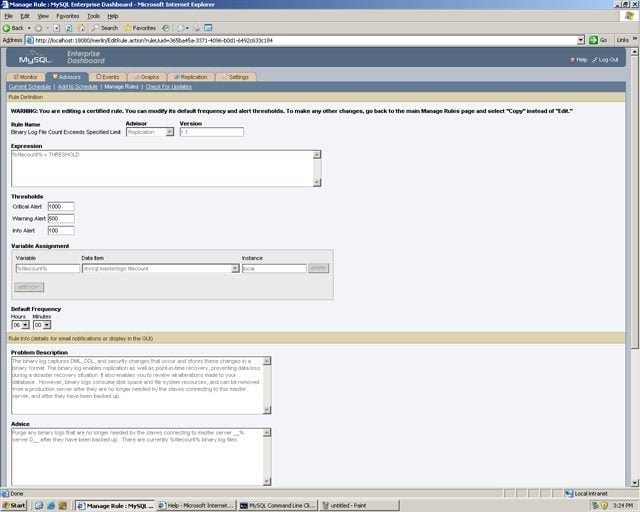
Task: Click the Print icon in toolbar
Action: pos(197,28)
